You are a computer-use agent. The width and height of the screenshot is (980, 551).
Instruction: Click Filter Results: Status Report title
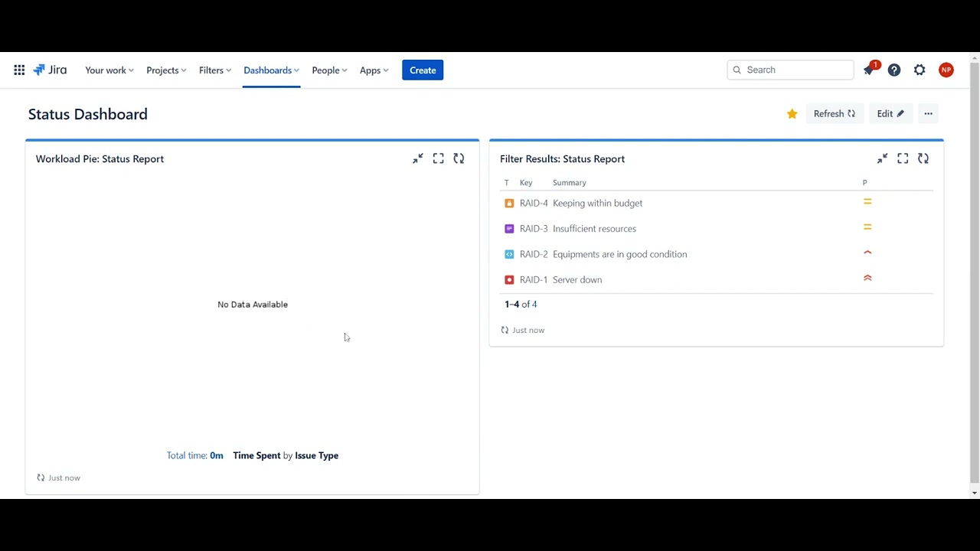pos(562,159)
